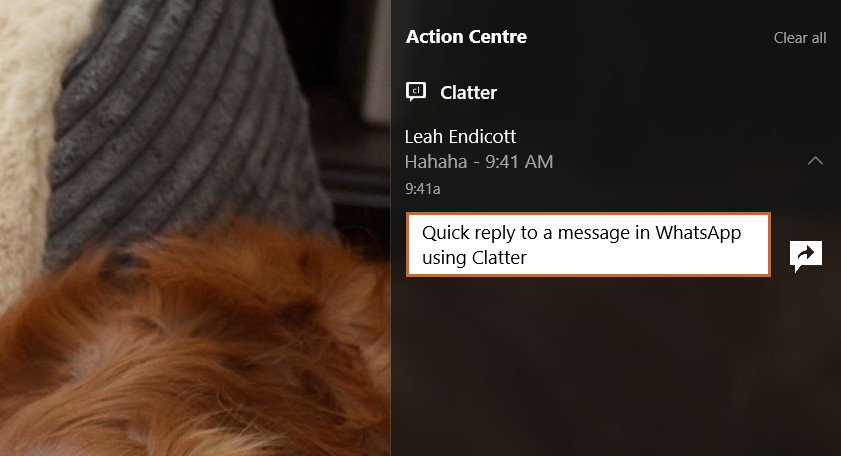The width and height of the screenshot is (841, 456).
Task: Open the "Hahaha - 9:41 AM" message
Action: coord(478,161)
